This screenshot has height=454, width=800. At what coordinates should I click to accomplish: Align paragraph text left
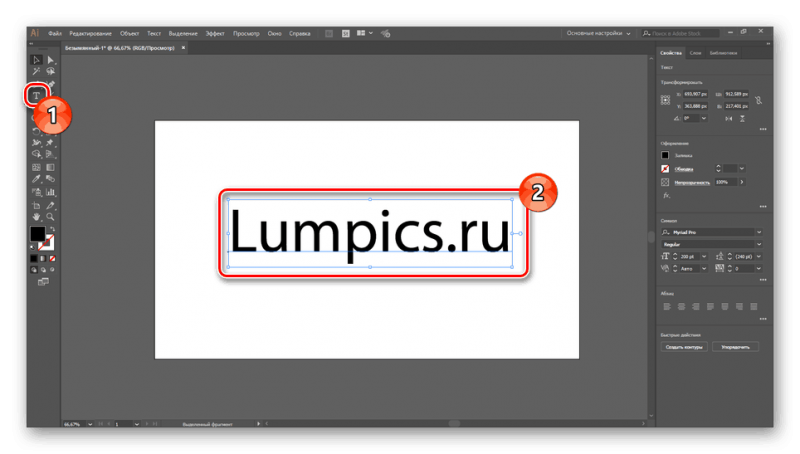pos(667,307)
